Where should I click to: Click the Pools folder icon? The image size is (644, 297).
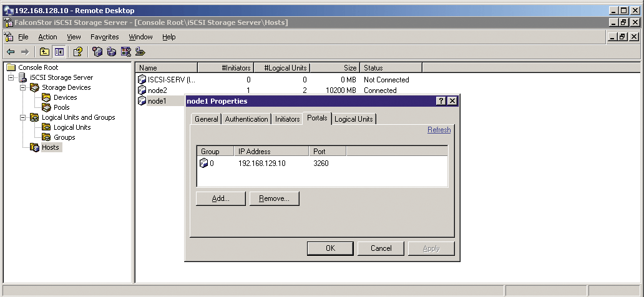point(46,107)
